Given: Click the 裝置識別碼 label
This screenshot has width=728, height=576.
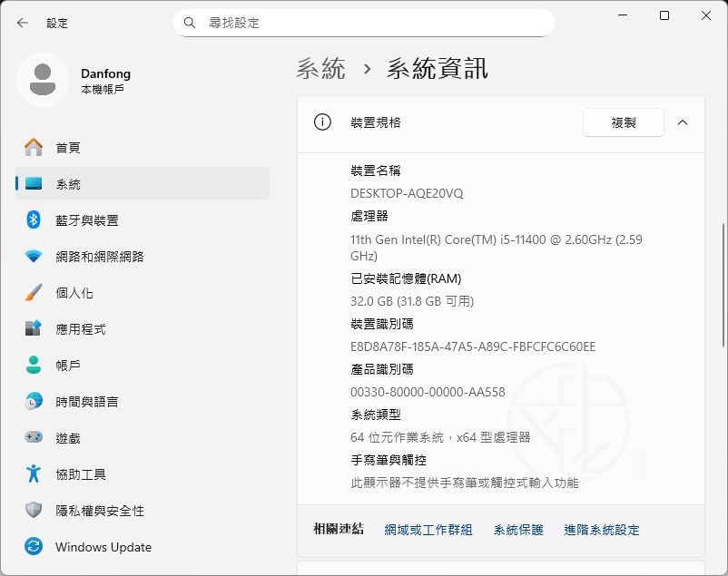Looking at the screenshot, I should tap(381, 324).
